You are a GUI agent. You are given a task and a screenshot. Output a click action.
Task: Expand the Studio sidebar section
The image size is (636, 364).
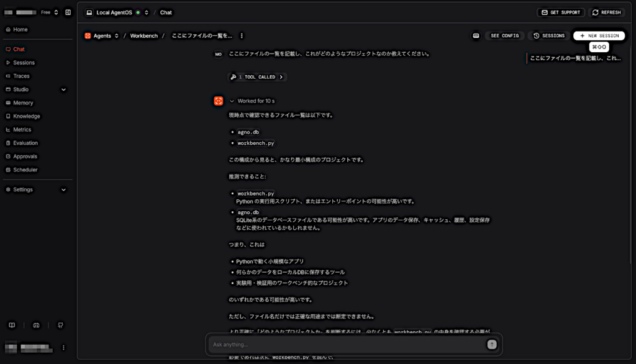tap(64, 89)
